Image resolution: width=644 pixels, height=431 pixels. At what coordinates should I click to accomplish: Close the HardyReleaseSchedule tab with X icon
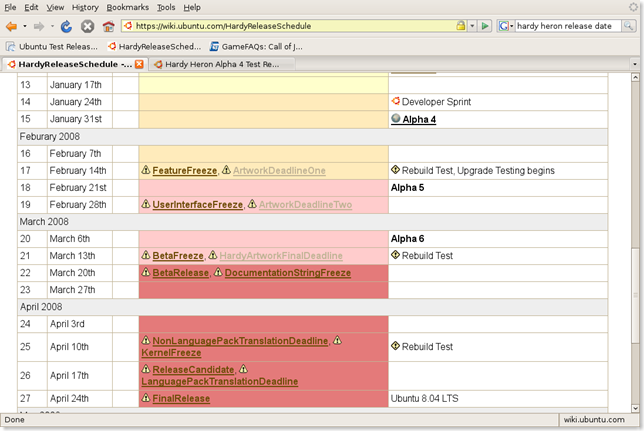coord(139,64)
